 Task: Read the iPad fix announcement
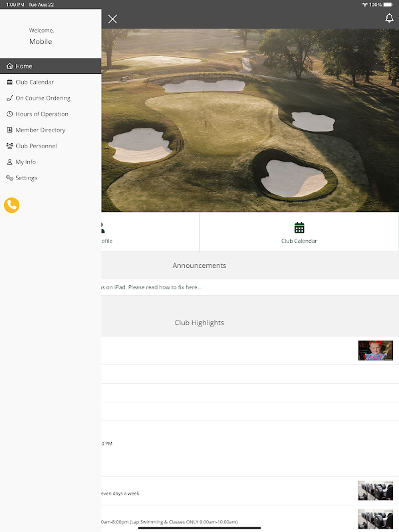click(x=152, y=287)
